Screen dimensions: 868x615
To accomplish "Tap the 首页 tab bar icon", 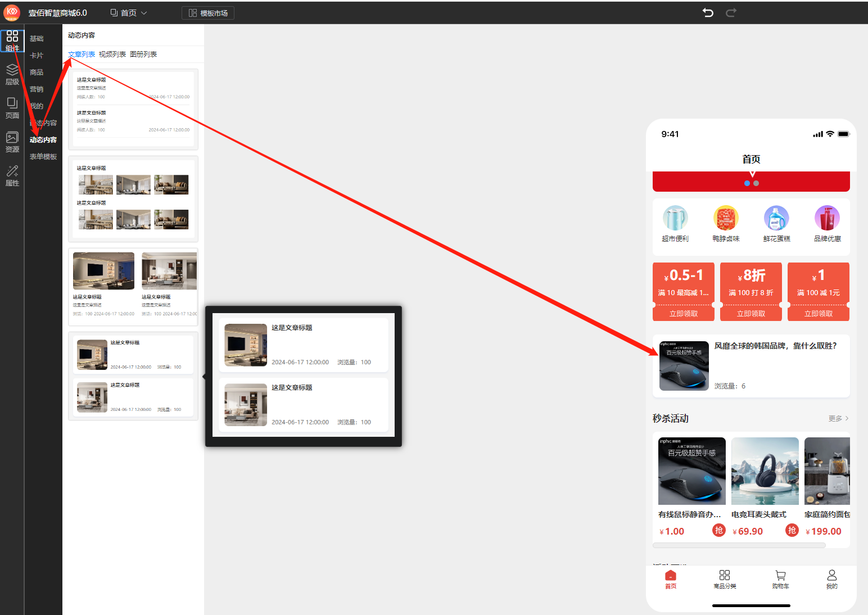I will [671, 580].
